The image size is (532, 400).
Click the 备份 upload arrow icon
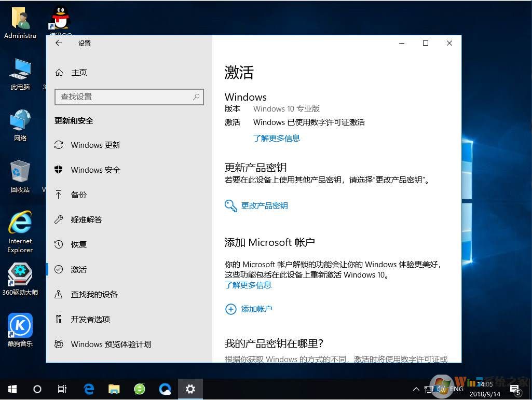(59, 195)
